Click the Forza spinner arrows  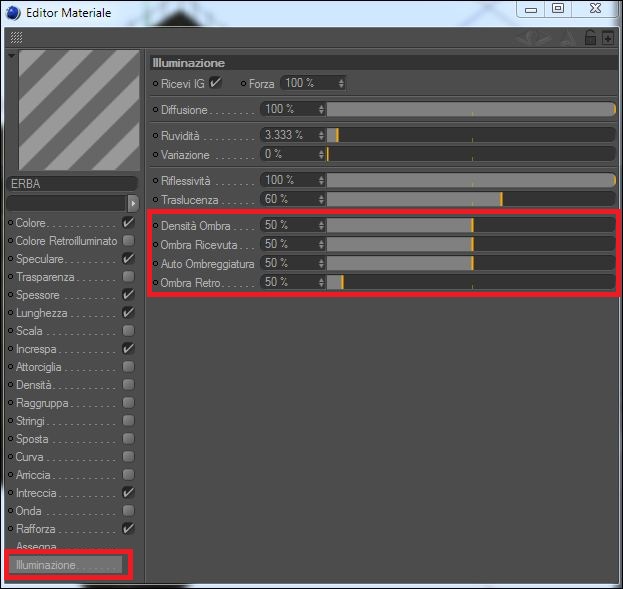[341, 83]
